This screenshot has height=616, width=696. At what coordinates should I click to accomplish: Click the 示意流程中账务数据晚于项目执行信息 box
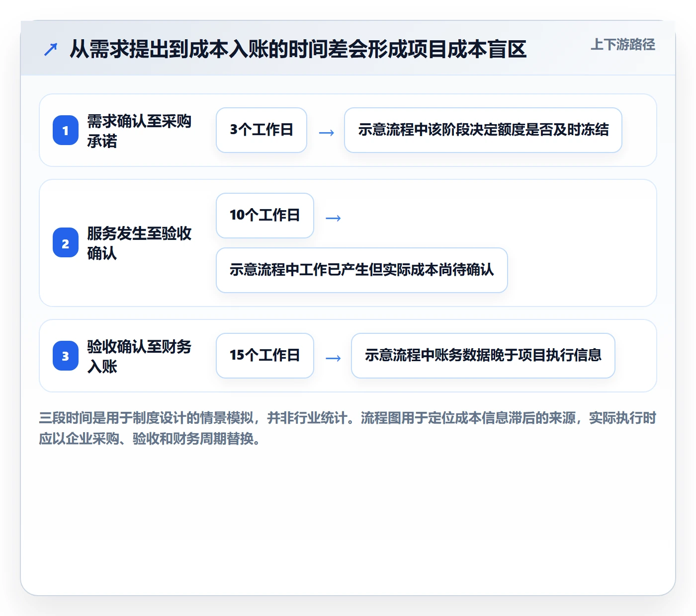pyautogui.click(x=483, y=356)
